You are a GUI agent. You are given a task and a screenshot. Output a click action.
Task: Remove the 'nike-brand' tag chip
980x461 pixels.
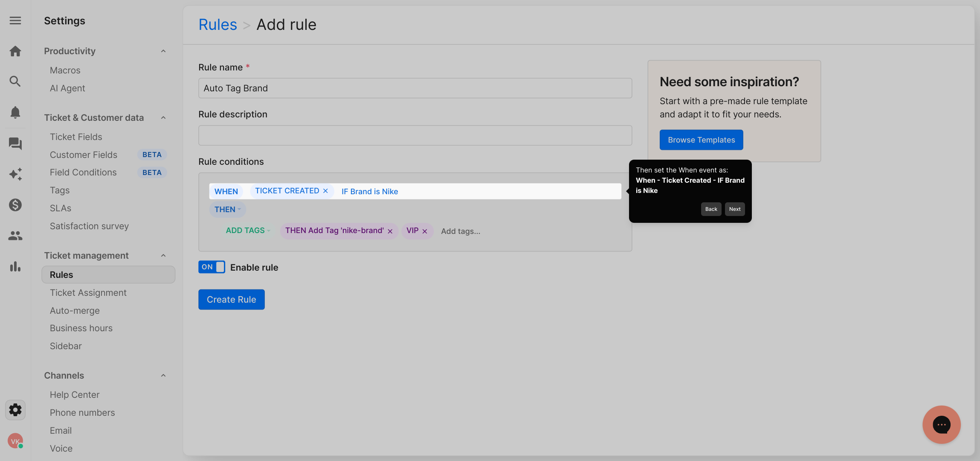[x=390, y=231]
